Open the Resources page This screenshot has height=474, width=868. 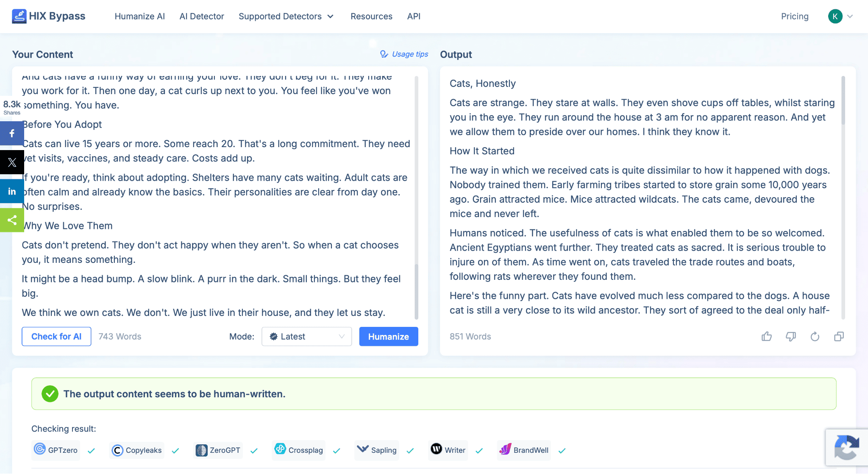point(371,16)
